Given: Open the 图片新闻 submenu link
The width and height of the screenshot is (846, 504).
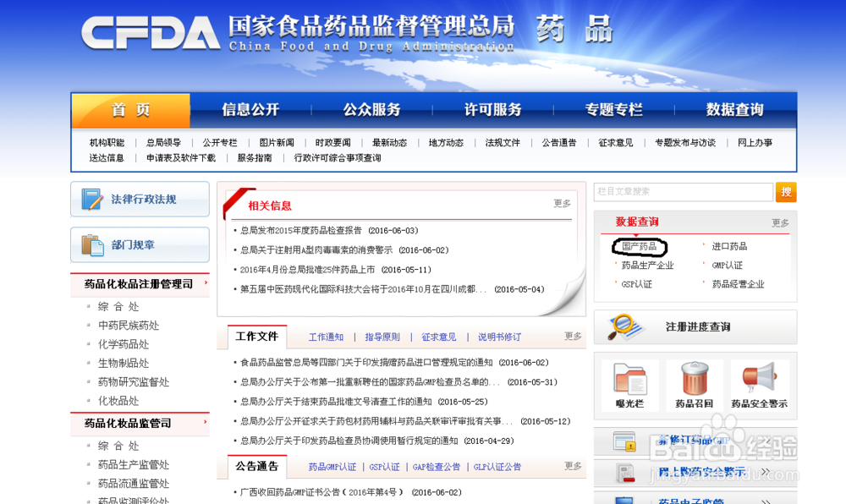Looking at the screenshot, I should click(277, 143).
